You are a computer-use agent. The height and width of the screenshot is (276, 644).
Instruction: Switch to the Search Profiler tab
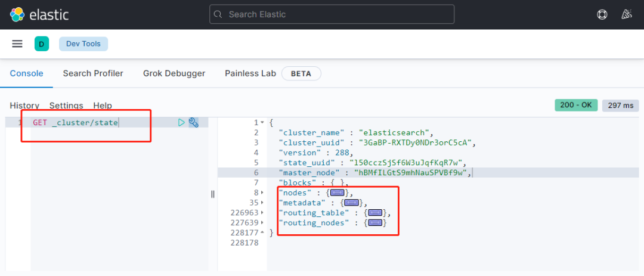click(93, 73)
